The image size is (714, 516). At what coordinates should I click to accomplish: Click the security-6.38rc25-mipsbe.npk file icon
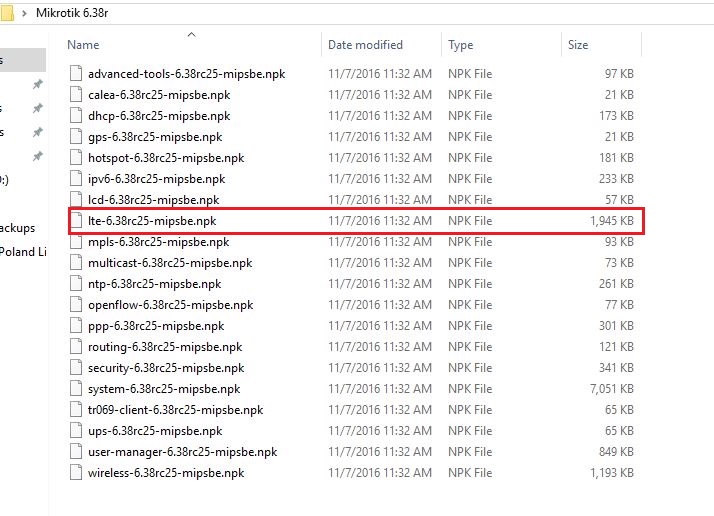point(76,367)
